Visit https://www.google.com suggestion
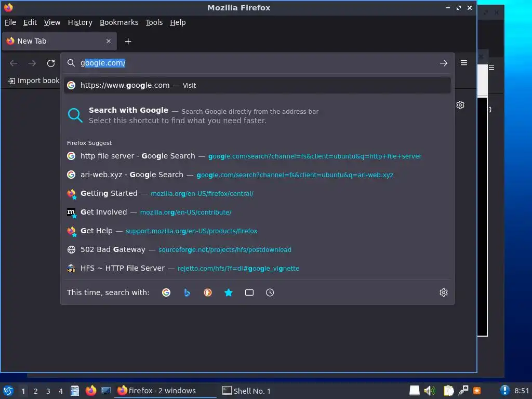Image resolution: width=532 pixels, height=399 pixels. click(x=257, y=85)
